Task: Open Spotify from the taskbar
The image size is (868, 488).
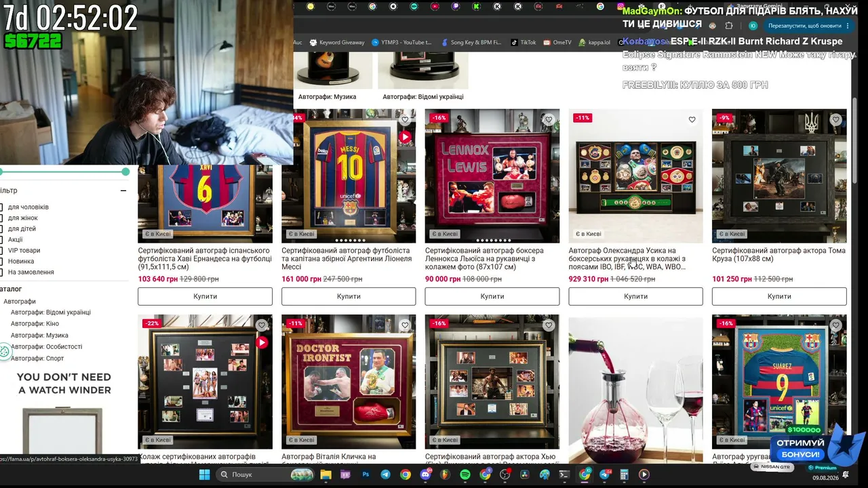Action: 465,474
